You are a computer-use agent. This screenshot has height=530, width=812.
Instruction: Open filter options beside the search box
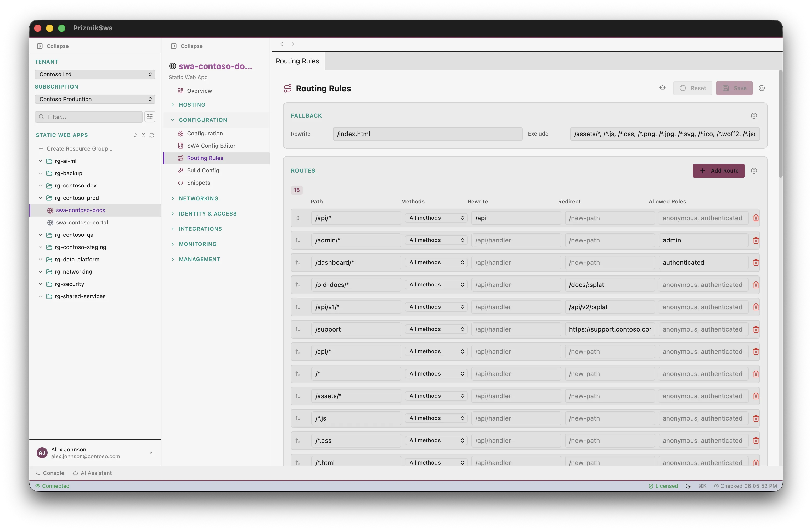150,117
